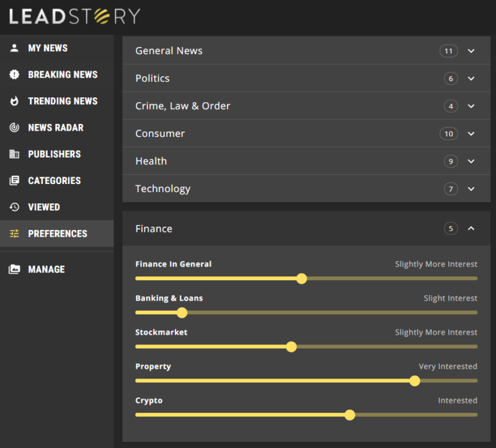
Task: Click the Categories library icon
Action: point(15,181)
